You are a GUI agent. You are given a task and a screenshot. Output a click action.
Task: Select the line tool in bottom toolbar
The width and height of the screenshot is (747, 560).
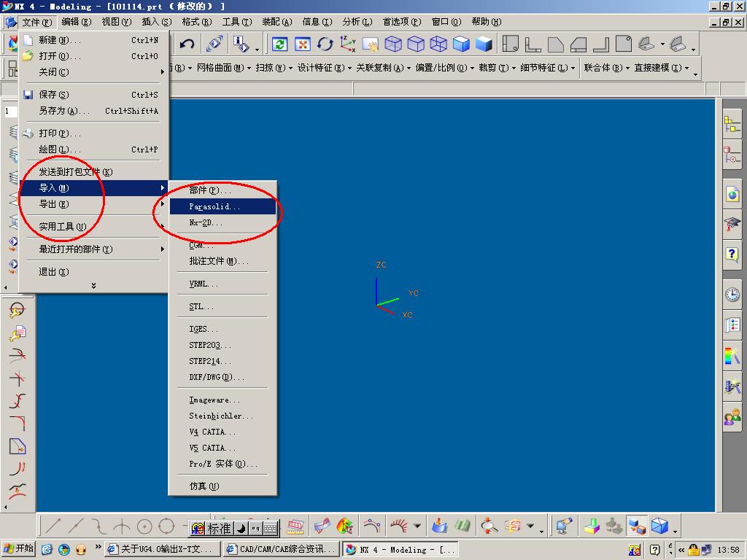pyautogui.click(x=53, y=526)
